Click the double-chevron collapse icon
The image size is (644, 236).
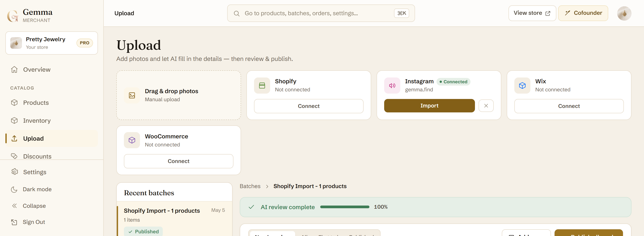tap(14, 206)
